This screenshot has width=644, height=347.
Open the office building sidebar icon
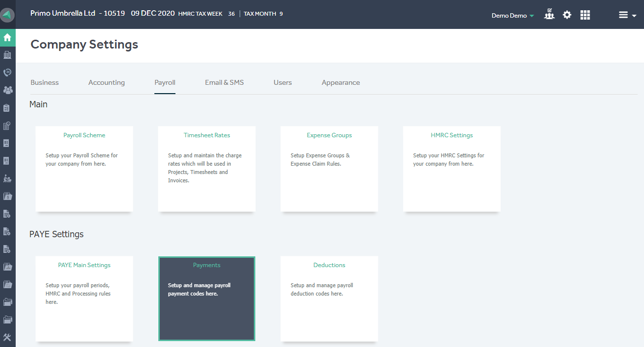pyautogui.click(x=7, y=55)
